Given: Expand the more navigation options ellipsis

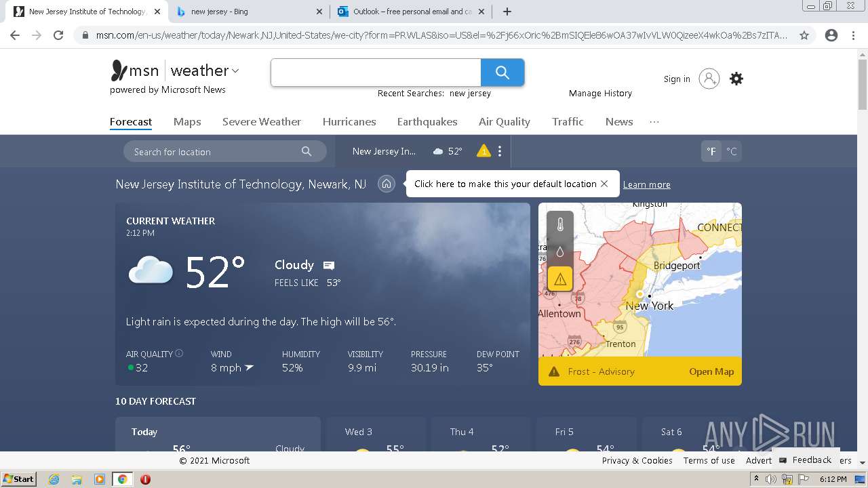Looking at the screenshot, I should [x=654, y=122].
